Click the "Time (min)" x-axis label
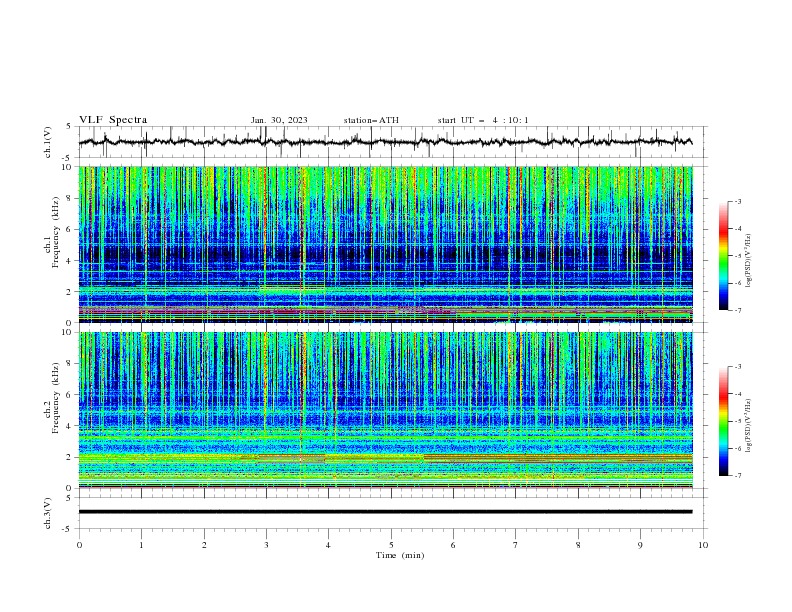 tap(400, 555)
